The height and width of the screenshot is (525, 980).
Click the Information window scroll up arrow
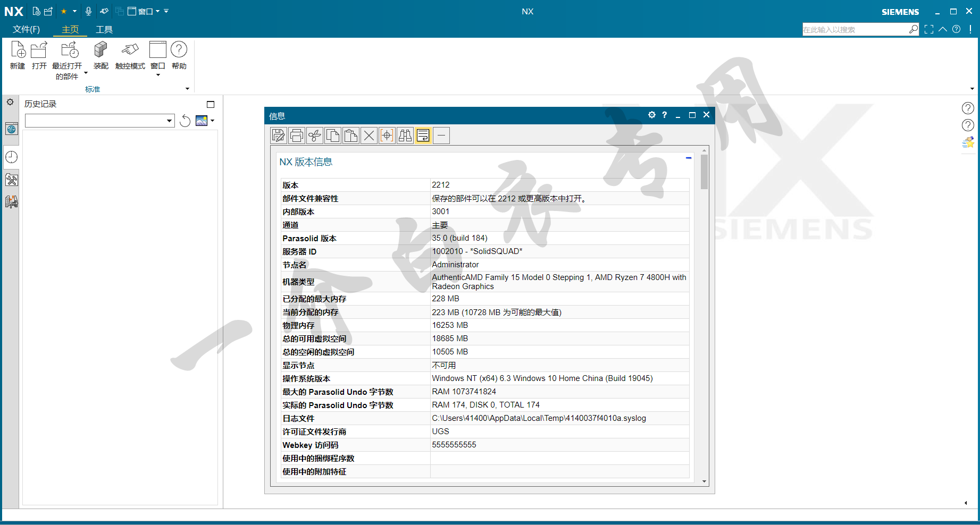(704, 150)
